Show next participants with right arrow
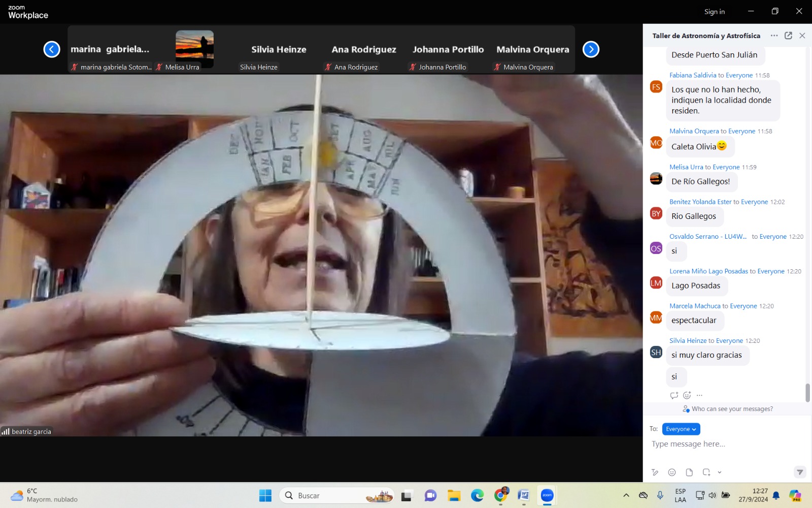The image size is (812, 508). (591, 49)
